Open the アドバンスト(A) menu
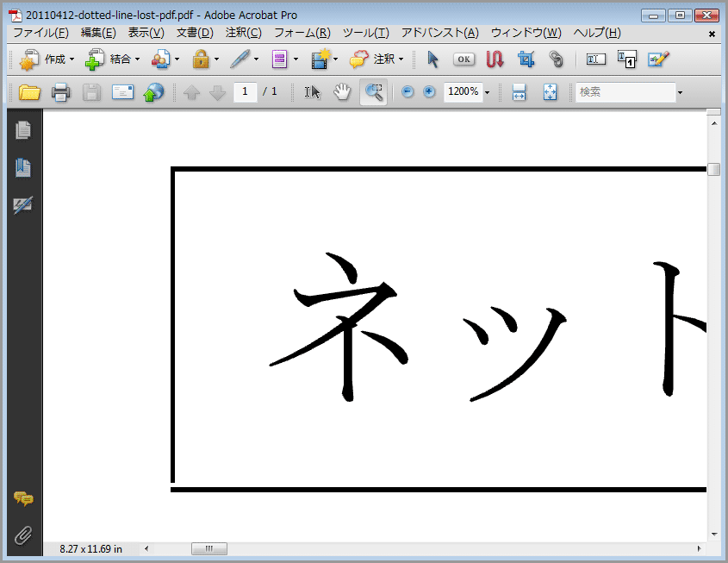 439,33
